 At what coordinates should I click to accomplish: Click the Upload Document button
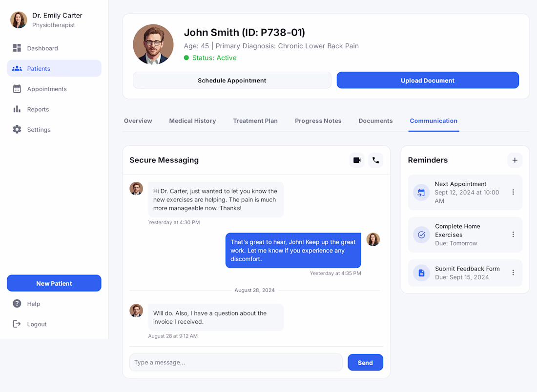[x=428, y=80]
